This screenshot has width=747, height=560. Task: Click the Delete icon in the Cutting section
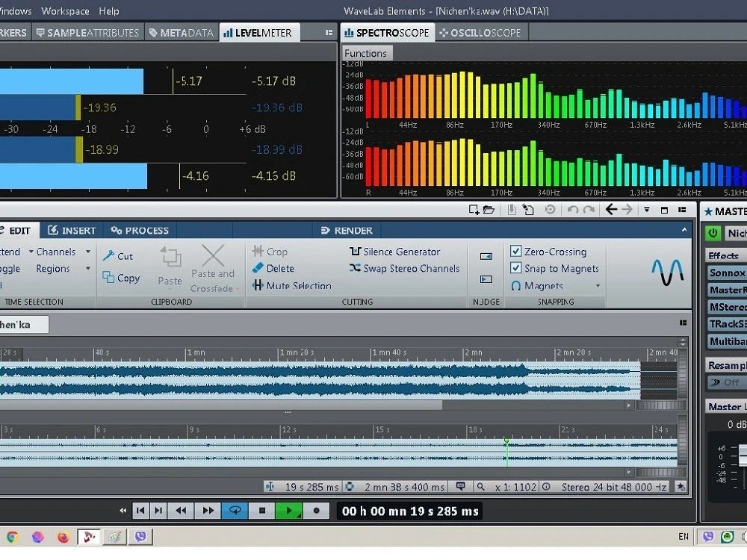pyautogui.click(x=274, y=268)
